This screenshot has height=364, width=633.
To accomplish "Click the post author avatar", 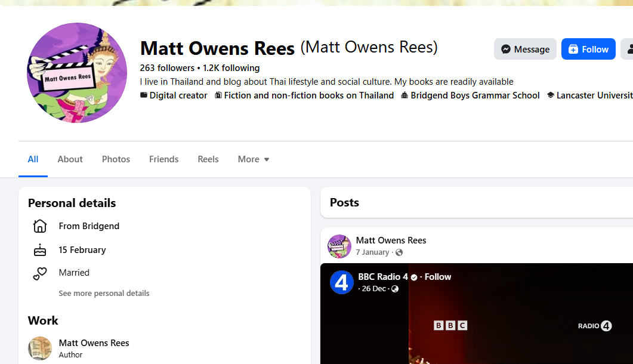I will point(339,246).
